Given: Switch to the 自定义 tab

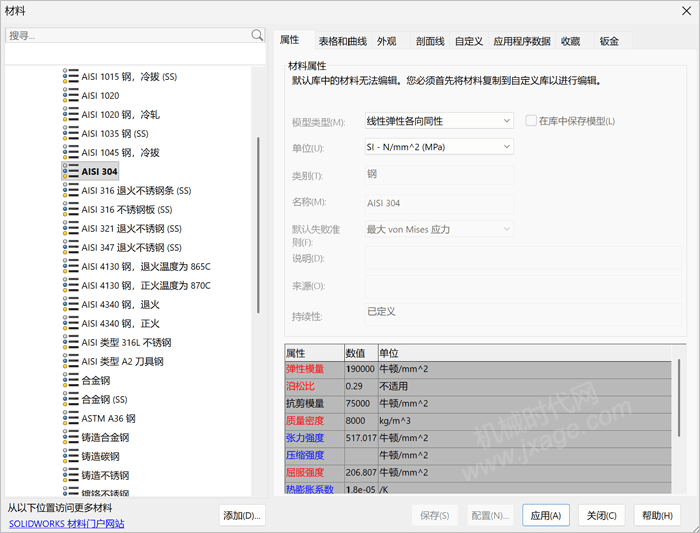Looking at the screenshot, I should coord(469,41).
